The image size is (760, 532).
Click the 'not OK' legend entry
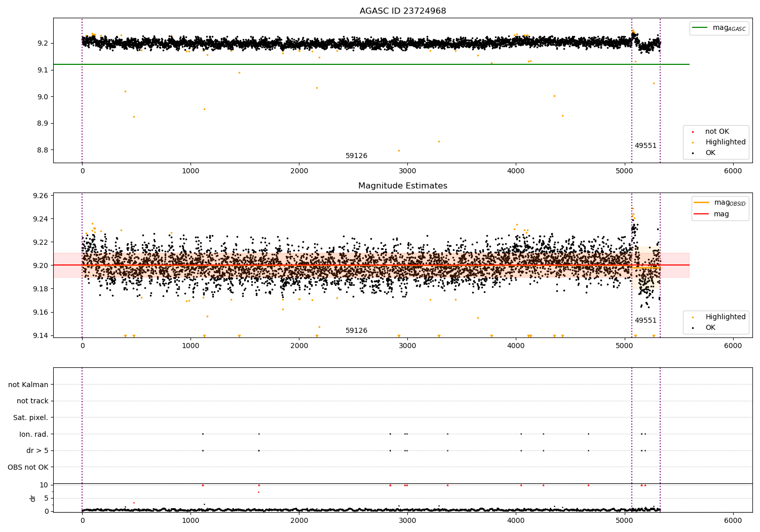click(711, 132)
